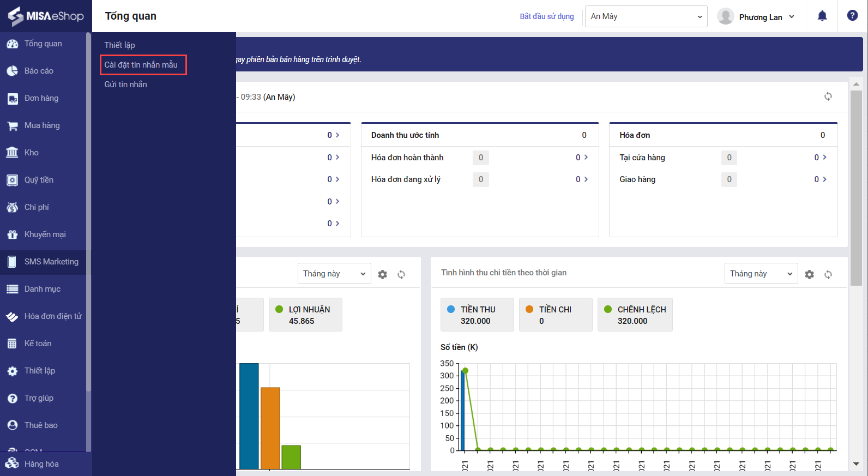Click the LỢI NHUẬN green legend swatch
Screen dimensions: 868x476
pos(279,309)
